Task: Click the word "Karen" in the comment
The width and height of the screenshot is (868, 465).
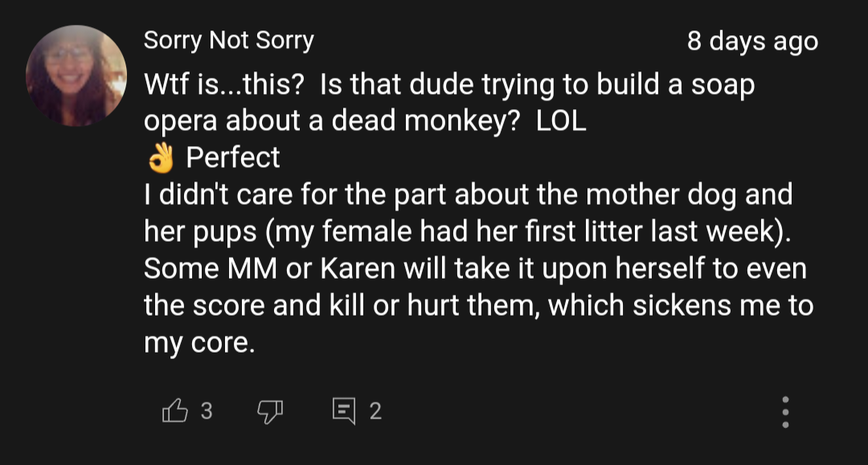Action: pyautogui.click(x=358, y=268)
